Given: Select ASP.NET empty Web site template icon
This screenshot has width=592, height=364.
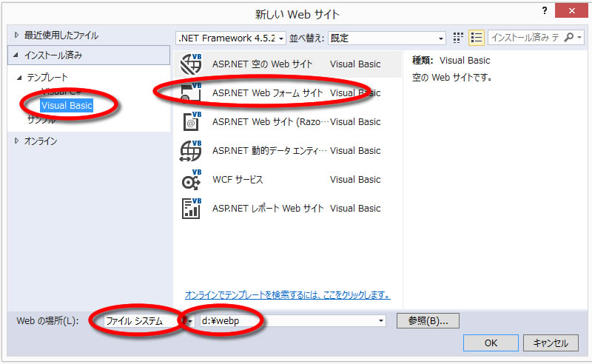Looking at the screenshot, I should 191,64.
